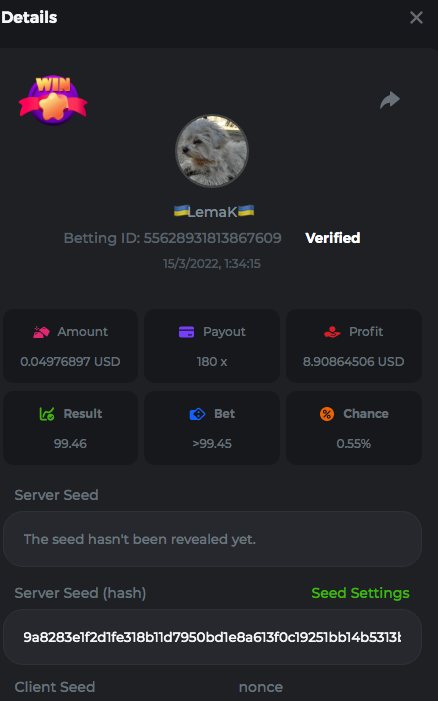Select the Server Seed hash field
The height and width of the screenshot is (701, 438).
212,637
